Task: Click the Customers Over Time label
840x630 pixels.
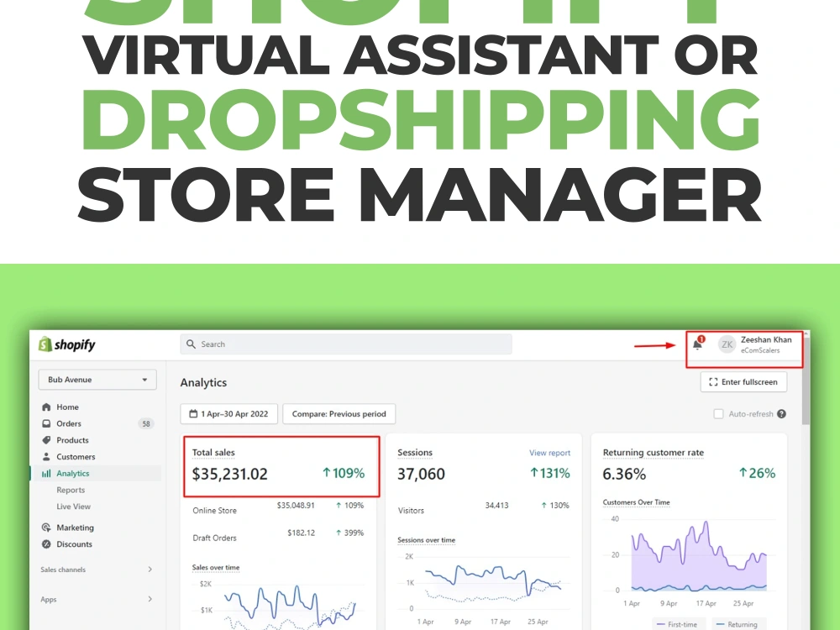Action: coord(637,502)
